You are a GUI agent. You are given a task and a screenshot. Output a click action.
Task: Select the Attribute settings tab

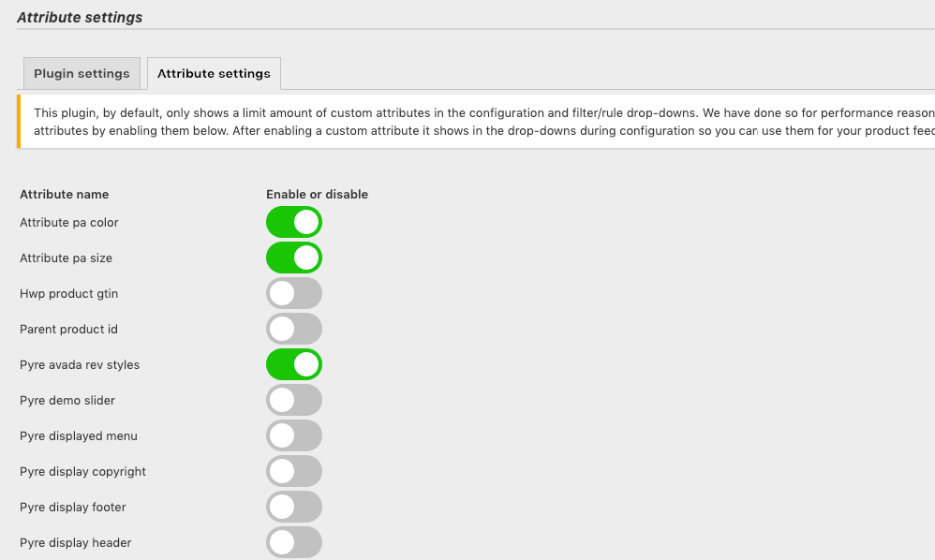(214, 73)
